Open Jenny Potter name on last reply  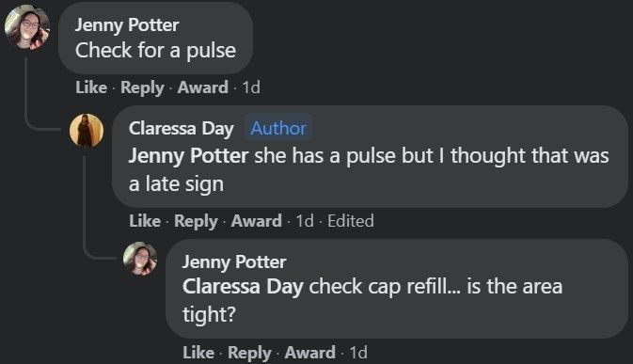click(x=234, y=261)
